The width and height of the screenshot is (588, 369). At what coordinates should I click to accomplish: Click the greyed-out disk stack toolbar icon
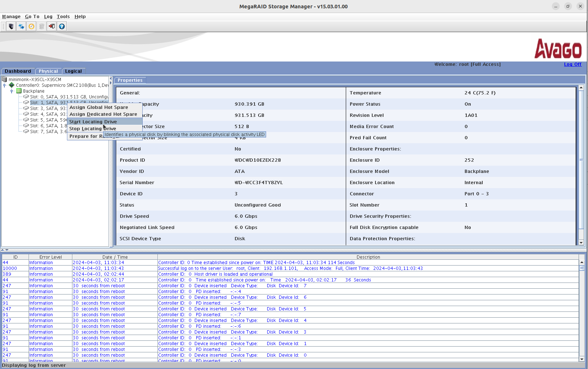coord(42,26)
